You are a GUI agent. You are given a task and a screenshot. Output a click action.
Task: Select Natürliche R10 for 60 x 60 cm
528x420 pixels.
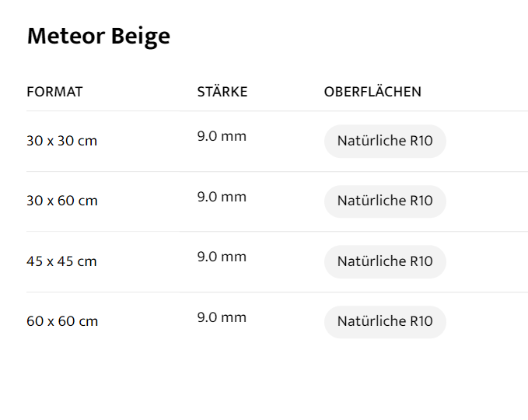coord(385,321)
